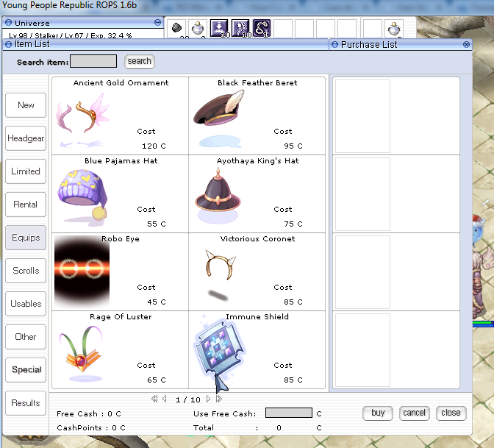Open the Special category tab
The image size is (494, 448).
coord(26,370)
